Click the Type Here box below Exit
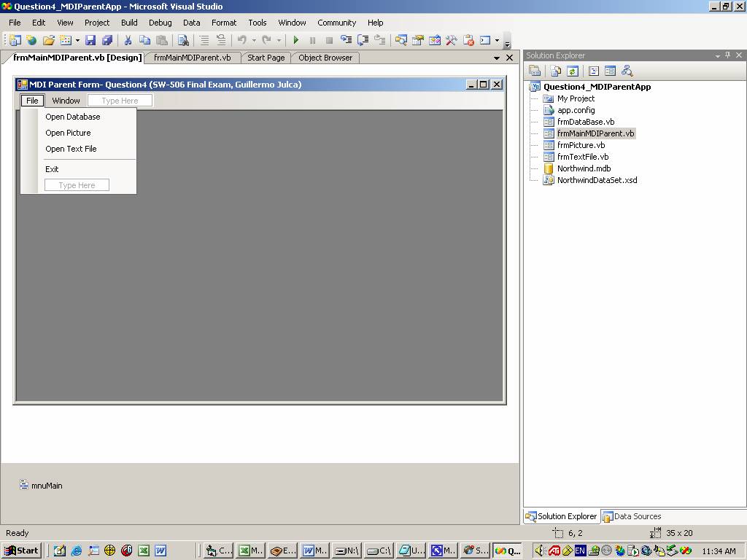This screenshot has width=747, height=560. click(x=77, y=185)
